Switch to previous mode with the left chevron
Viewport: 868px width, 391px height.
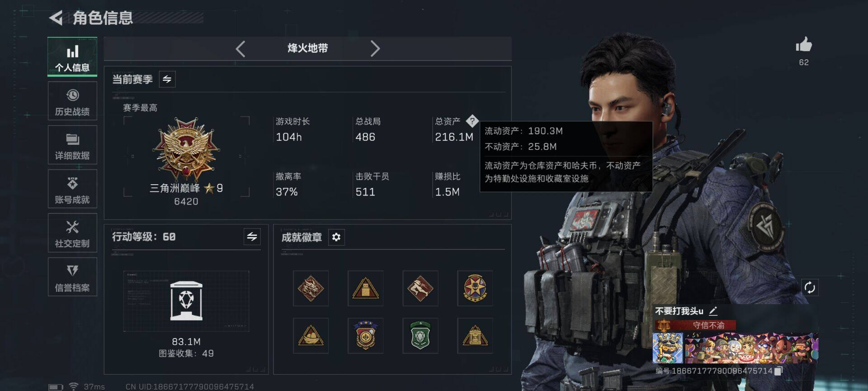(x=241, y=48)
